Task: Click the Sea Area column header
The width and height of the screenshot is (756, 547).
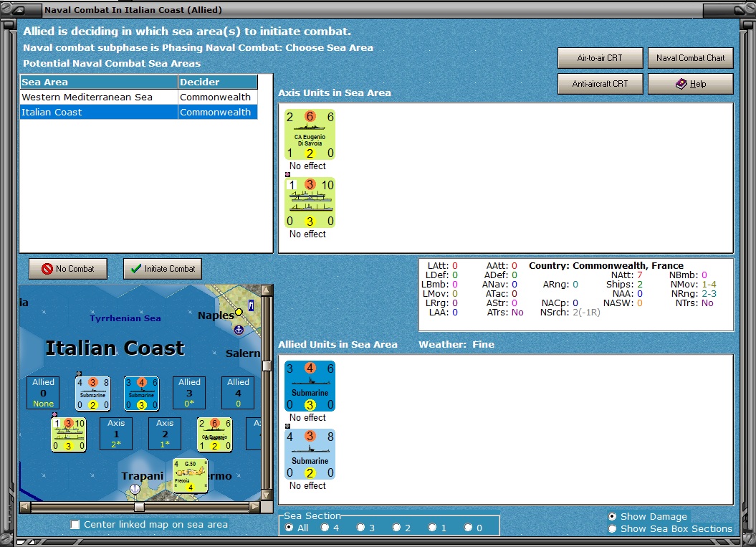Action: 99,82
